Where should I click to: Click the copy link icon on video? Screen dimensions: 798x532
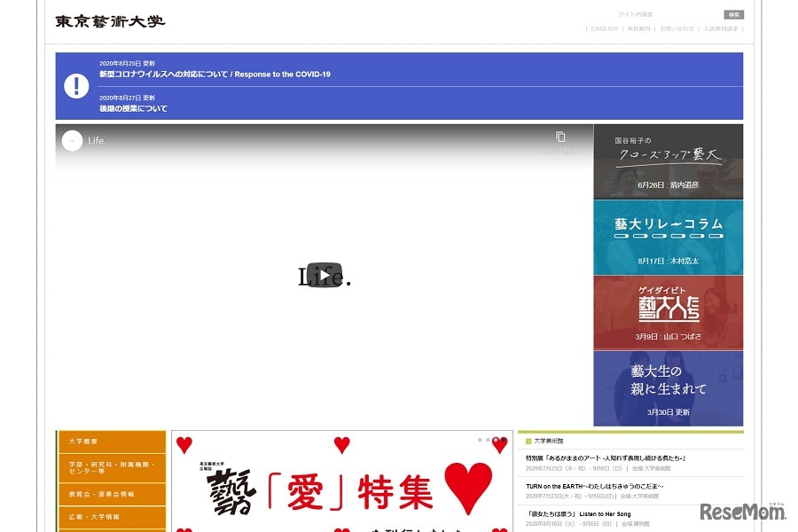pos(560,137)
